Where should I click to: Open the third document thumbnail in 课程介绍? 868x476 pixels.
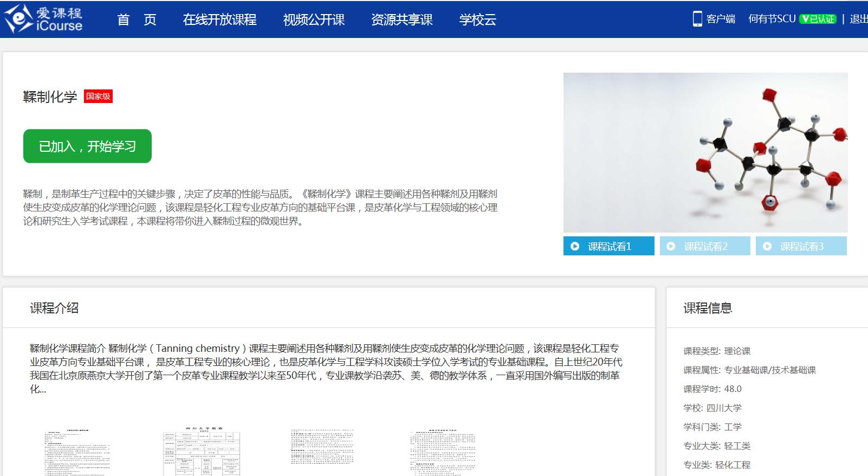(322, 448)
